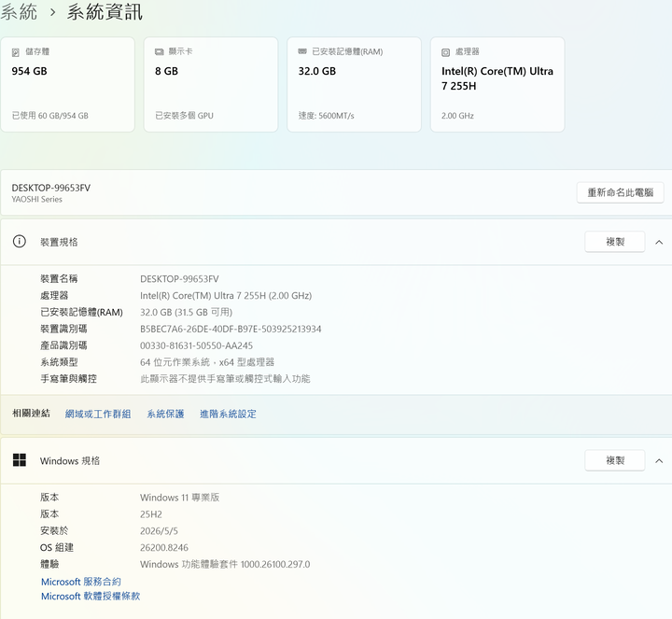Collapse the 裝置規格 section
Screen dimensions: 672x619
click(659, 242)
